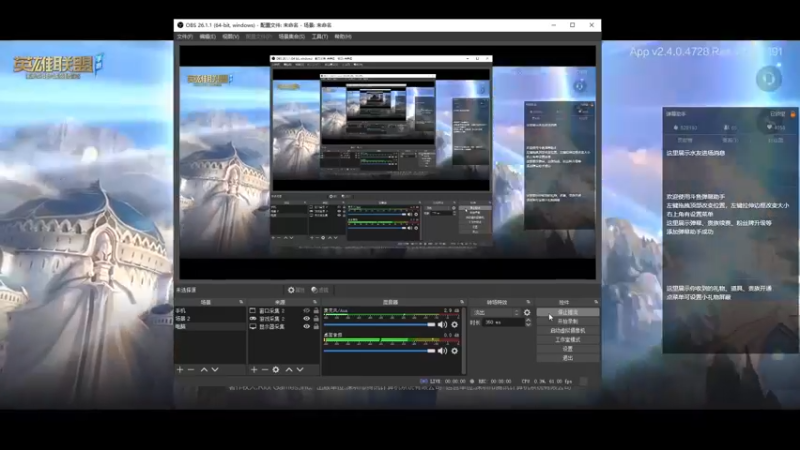This screenshot has width=800, height=450.
Task: Select the 显示器采集 source row
Action: 284,327
